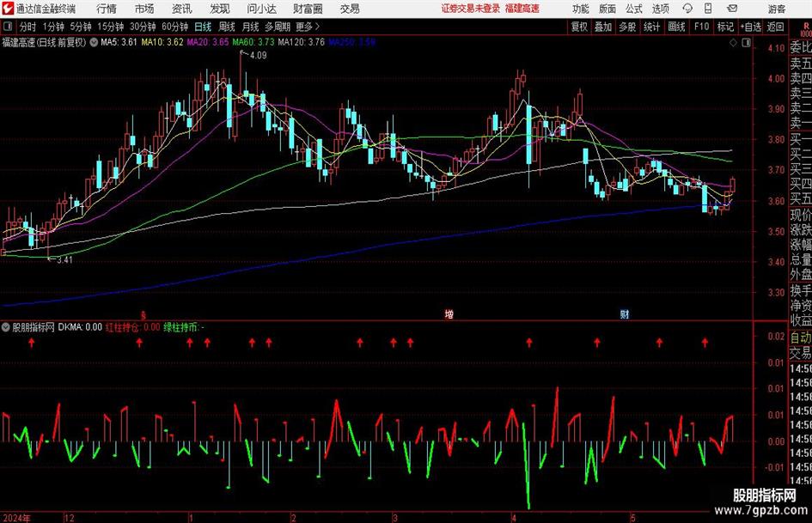Open F10 company information
The image size is (812, 523).
point(701,27)
